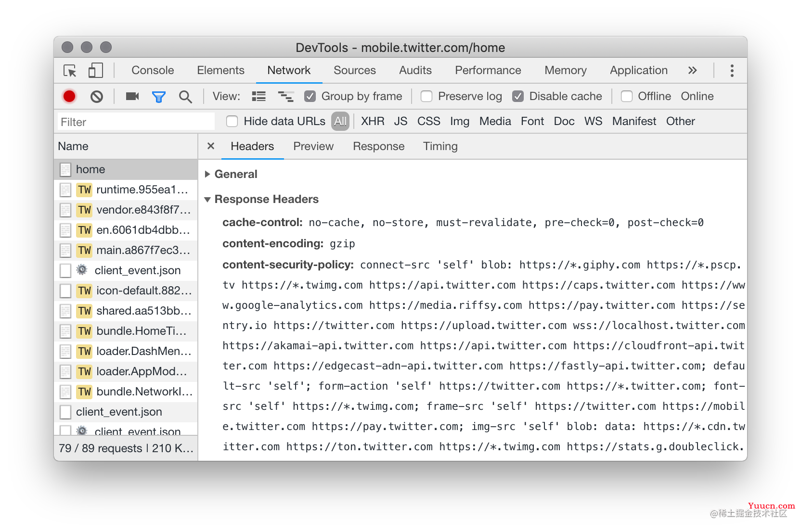Select the home request row
The image size is (801, 532).
tap(126, 169)
